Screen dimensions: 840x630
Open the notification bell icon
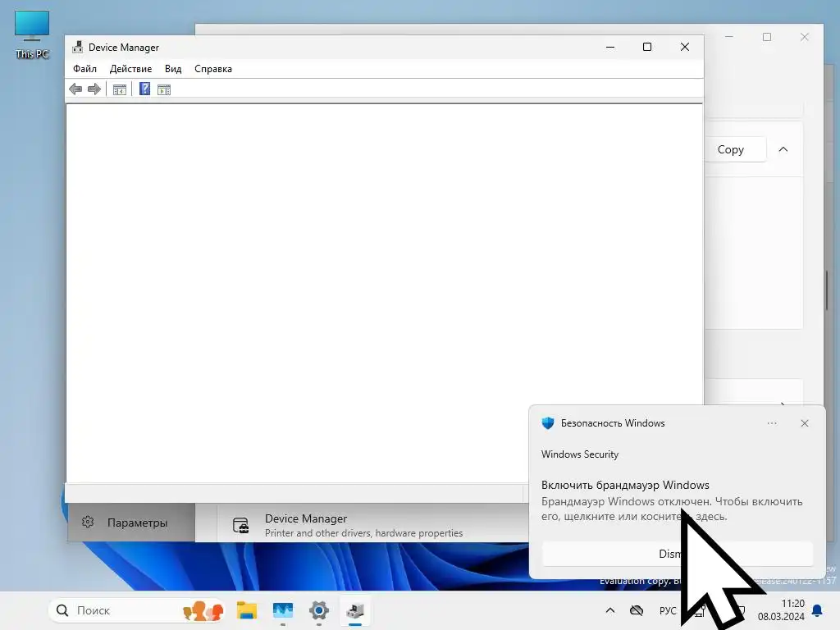(818, 610)
